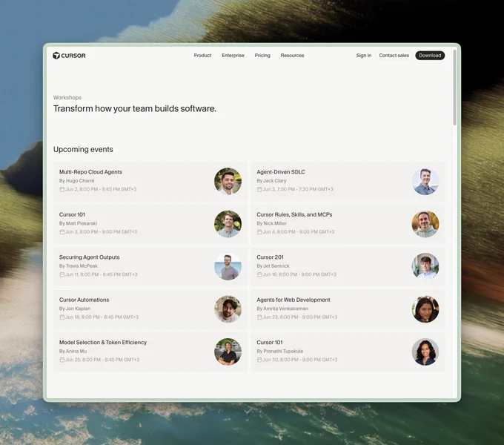Click calendar icon beside Jun 4 date
The height and width of the screenshot is (445, 504).
tap(259, 232)
